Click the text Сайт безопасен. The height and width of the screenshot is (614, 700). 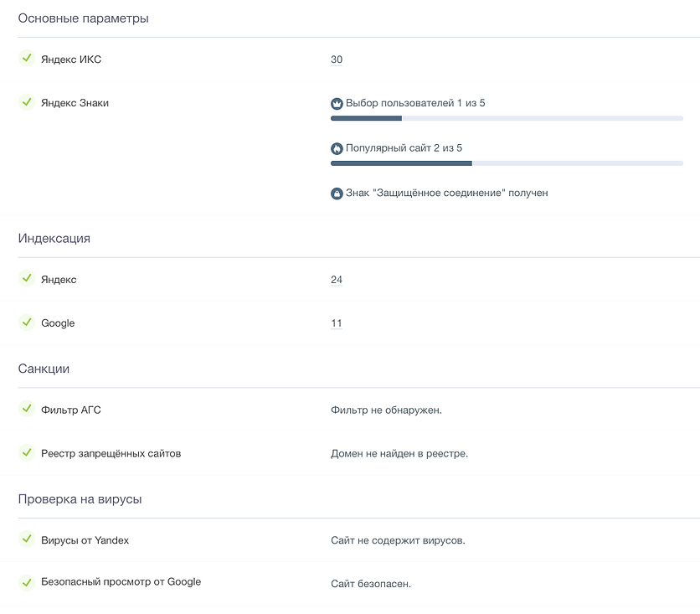point(371,584)
